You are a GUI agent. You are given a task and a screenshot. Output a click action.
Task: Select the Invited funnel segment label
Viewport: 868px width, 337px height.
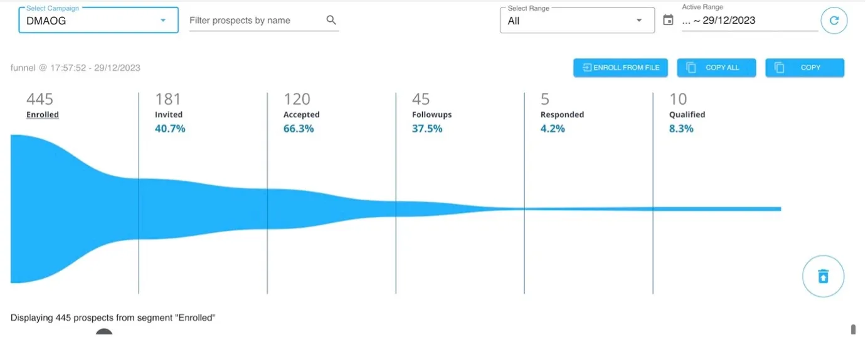pyautogui.click(x=169, y=115)
